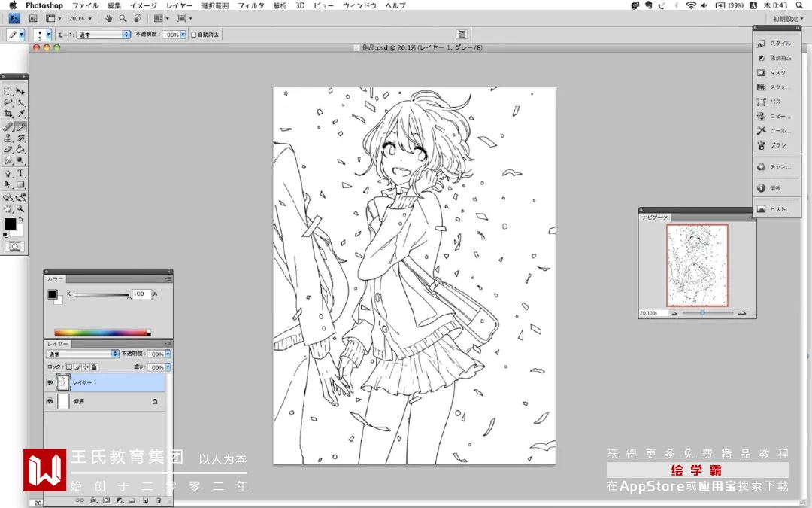
Task: Select the Paint Bucket tool
Action: pyautogui.click(x=20, y=149)
